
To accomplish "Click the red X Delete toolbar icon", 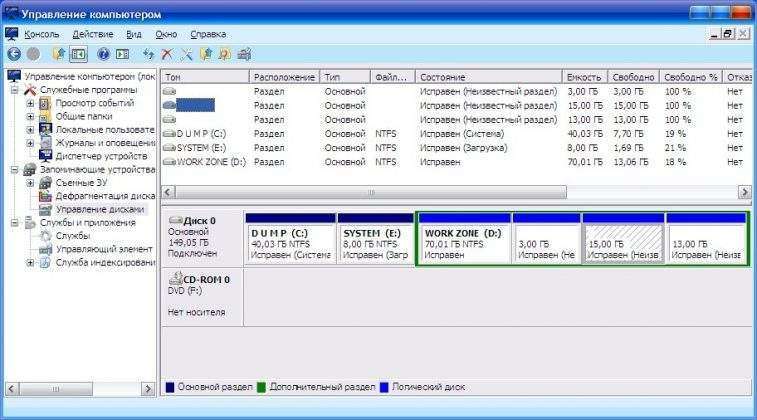I will click(x=167, y=54).
